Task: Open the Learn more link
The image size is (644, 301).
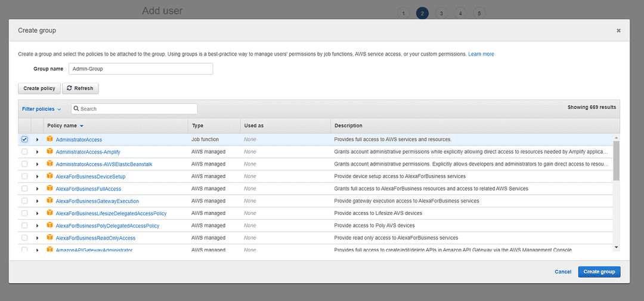Action: (481, 54)
